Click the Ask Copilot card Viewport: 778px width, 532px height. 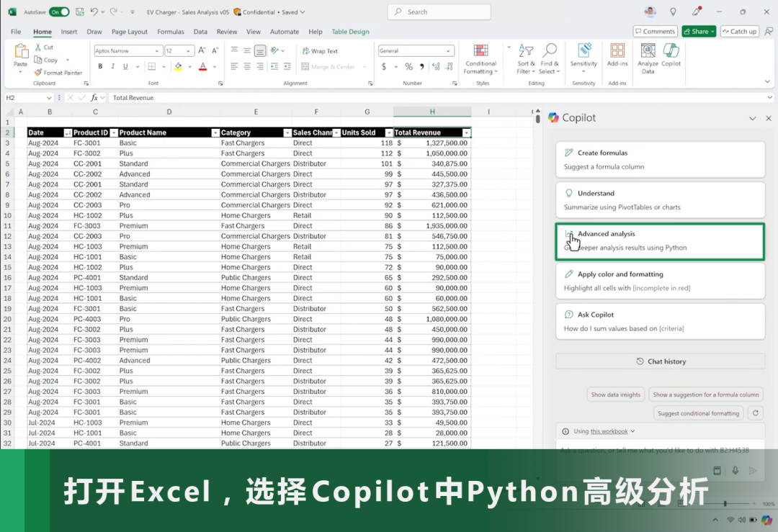(660, 321)
